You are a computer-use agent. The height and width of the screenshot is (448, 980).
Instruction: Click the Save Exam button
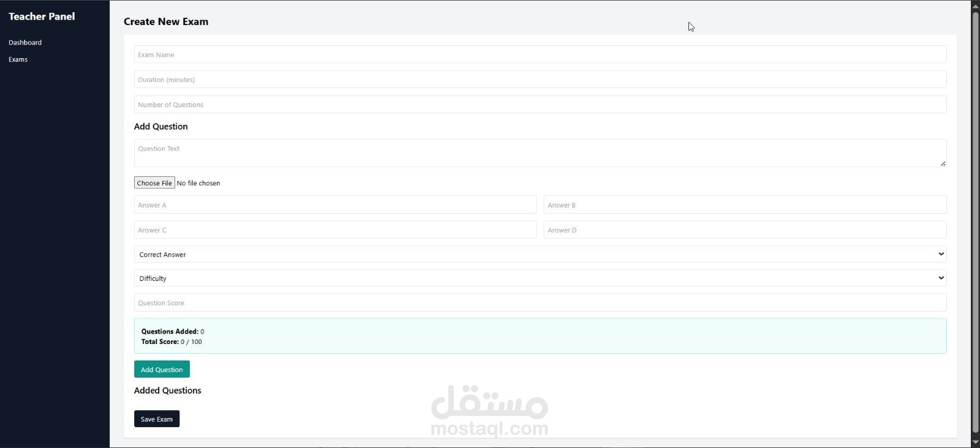click(x=157, y=419)
